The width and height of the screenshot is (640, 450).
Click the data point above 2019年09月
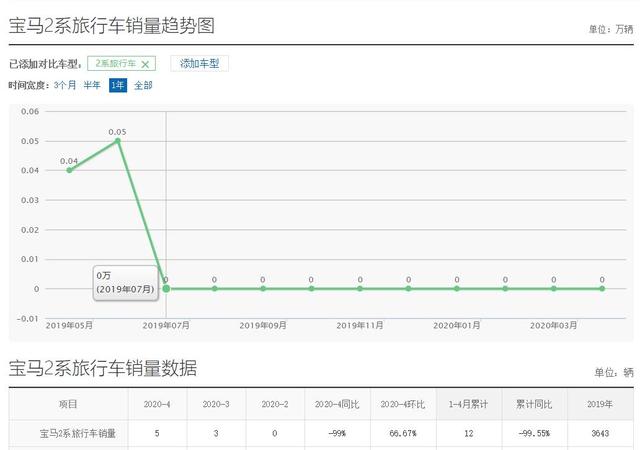tap(263, 288)
